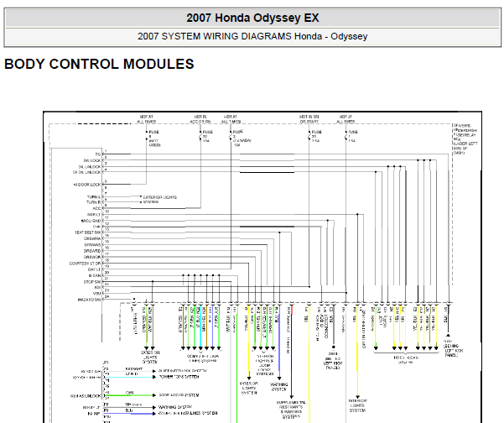Select 'EXTERIOR LIGHTS SYSTEM' label under red-green wire pair
504x423 pixels.
(150, 358)
